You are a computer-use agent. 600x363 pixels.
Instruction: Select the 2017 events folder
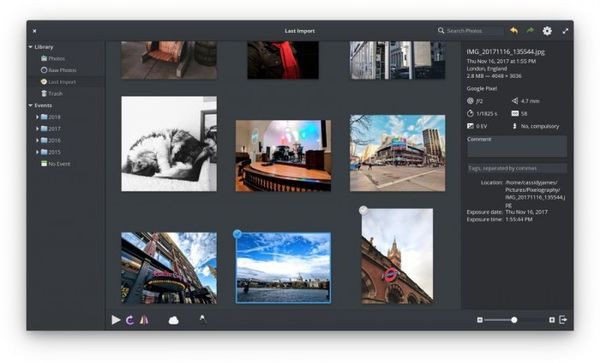(x=54, y=129)
